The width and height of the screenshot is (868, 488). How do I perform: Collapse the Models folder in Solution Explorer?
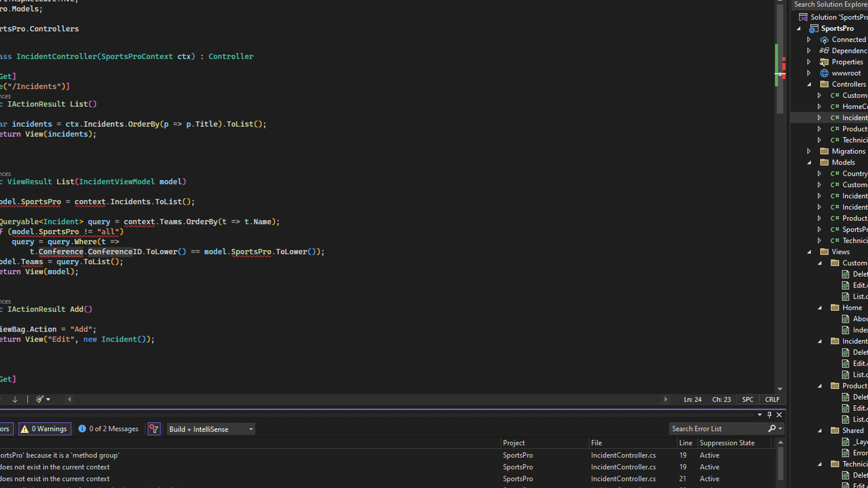pos(809,162)
